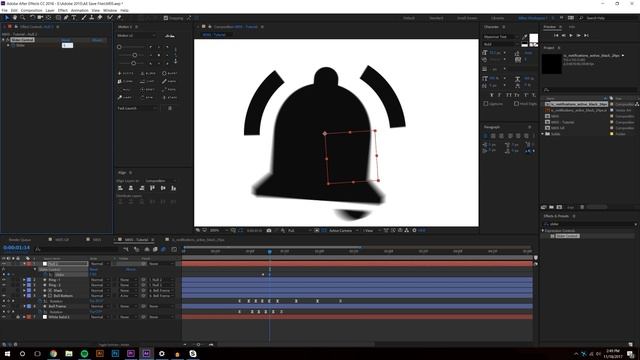Expand the Solids folder in Project
The width and height of the screenshot is (640, 360).
point(542,134)
